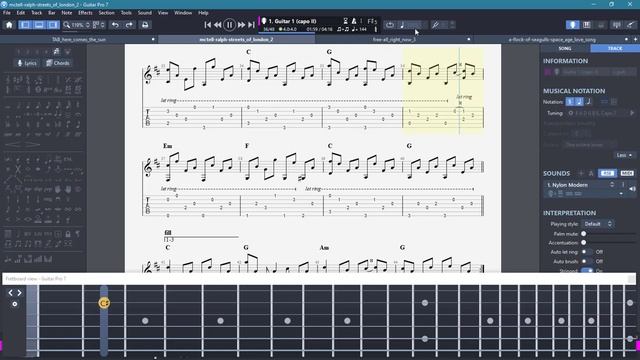Open the Home screen icon
Viewport: 640px width, 360px height.
point(9,25)
